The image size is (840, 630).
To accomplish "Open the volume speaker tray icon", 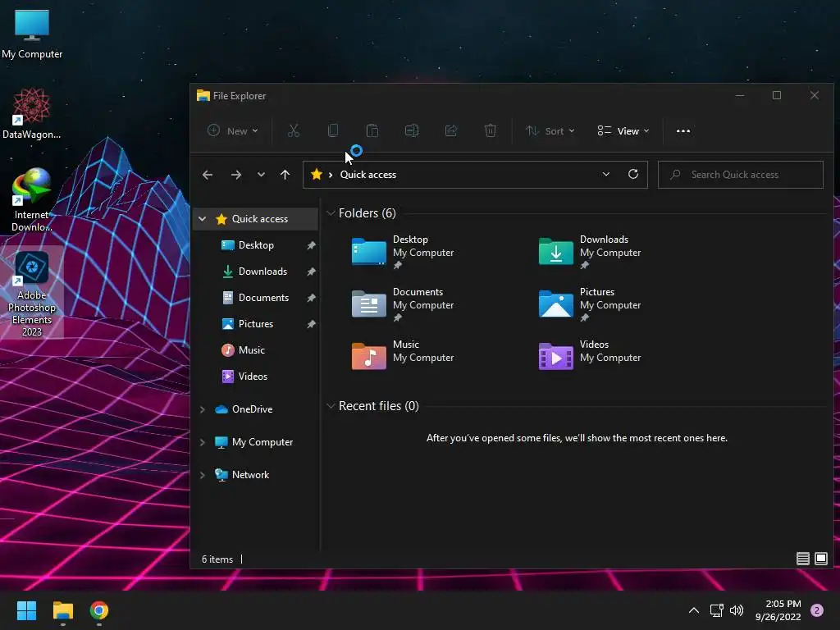I will (737, 610).
